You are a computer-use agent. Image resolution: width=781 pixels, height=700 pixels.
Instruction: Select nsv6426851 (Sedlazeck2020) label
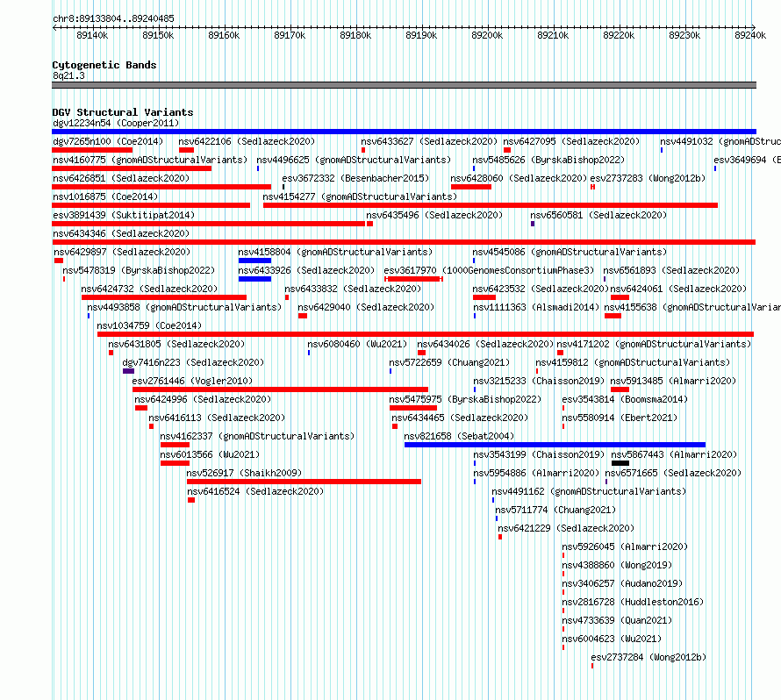point(121,178)
